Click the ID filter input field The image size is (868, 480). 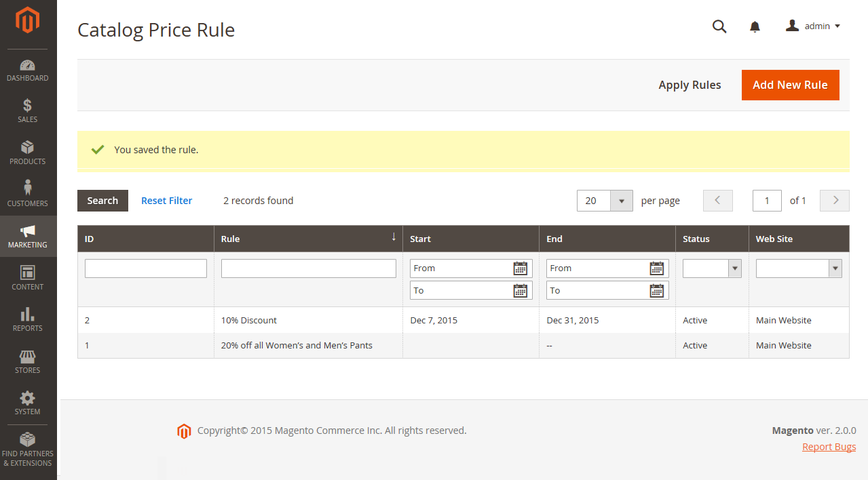point(146,268)
